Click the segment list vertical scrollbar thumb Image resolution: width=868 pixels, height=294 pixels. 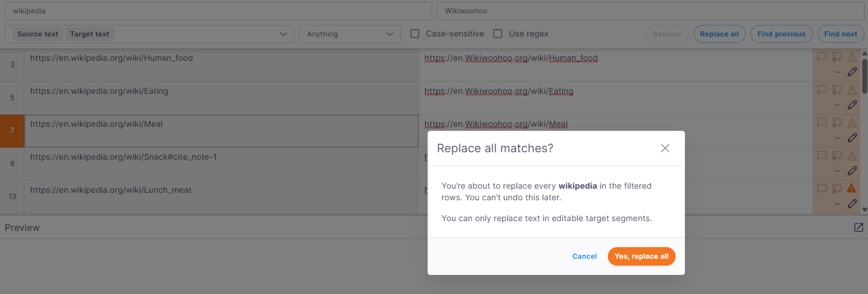click(x=865, y=75)
